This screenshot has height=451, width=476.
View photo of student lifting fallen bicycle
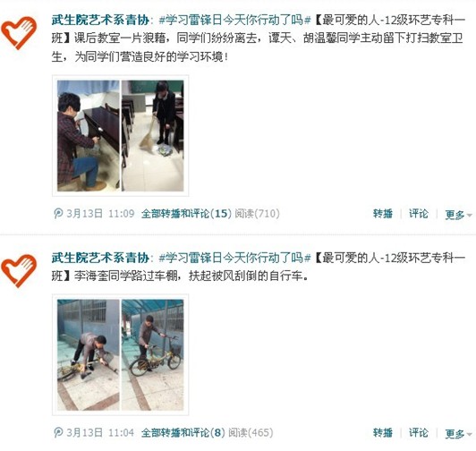(x=89, y=355)
